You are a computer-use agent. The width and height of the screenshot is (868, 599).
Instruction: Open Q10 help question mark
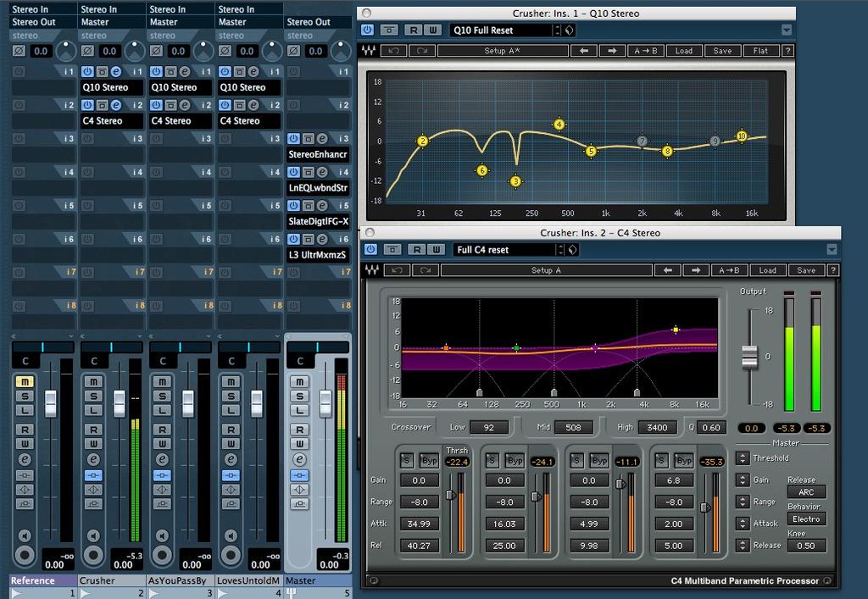(x=787, y=51)
